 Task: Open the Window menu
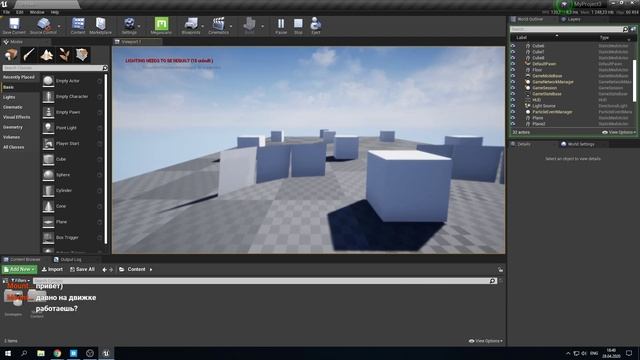(37, 12)
